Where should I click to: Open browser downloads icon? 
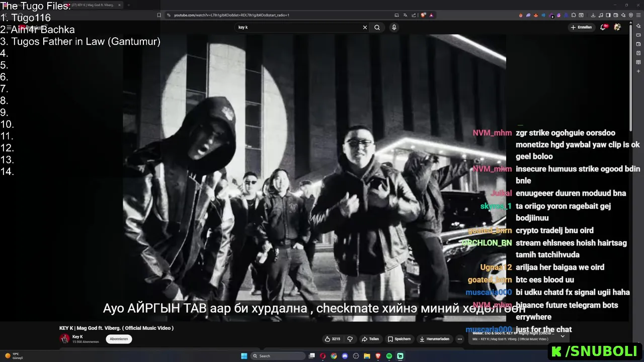593,15
